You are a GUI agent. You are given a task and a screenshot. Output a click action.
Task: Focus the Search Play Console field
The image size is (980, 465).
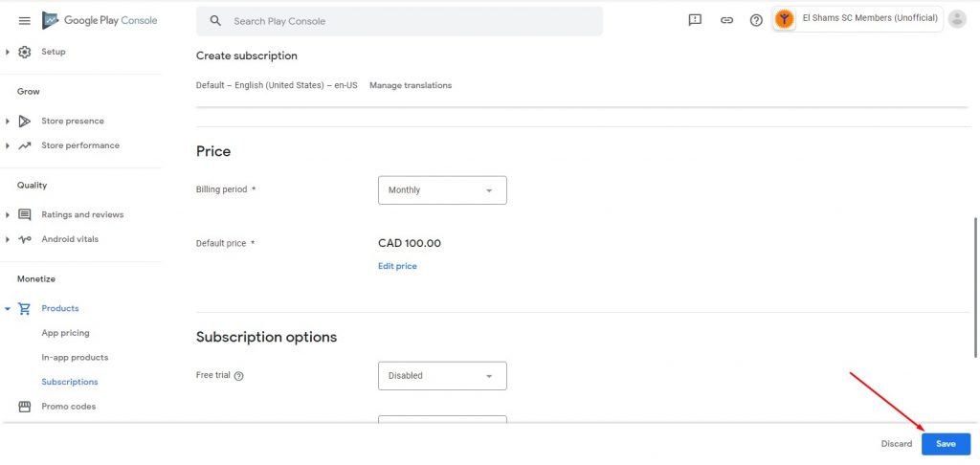point(399,21)
